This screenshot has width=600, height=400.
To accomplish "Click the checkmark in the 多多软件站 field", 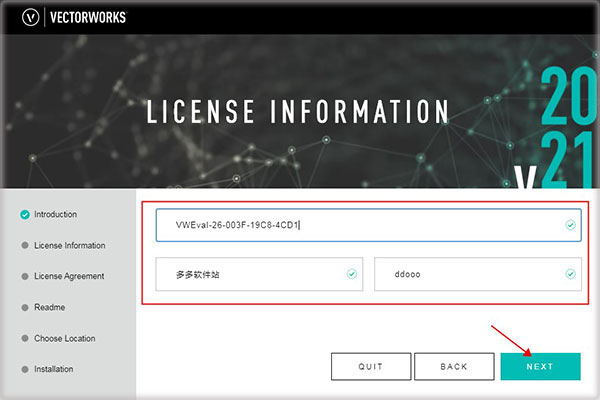I will pyautogui.click(x=352, y=274).
